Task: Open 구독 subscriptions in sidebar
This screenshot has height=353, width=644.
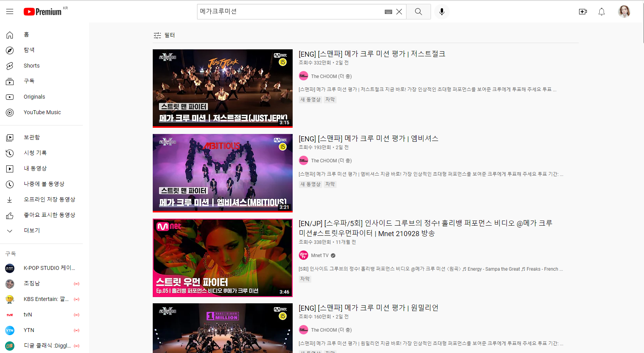Action: pos(42,81)
